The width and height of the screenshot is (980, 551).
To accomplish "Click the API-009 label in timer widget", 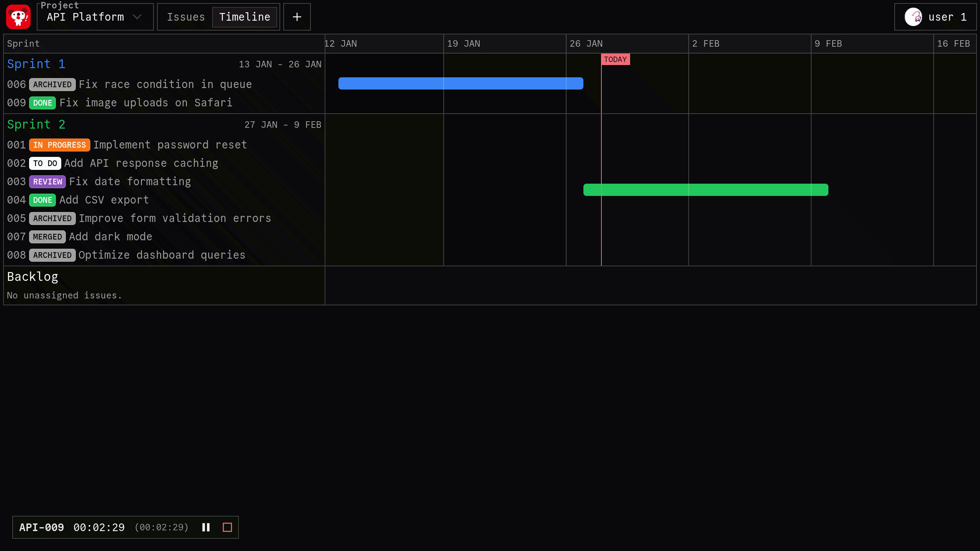I will coord(41,527).
